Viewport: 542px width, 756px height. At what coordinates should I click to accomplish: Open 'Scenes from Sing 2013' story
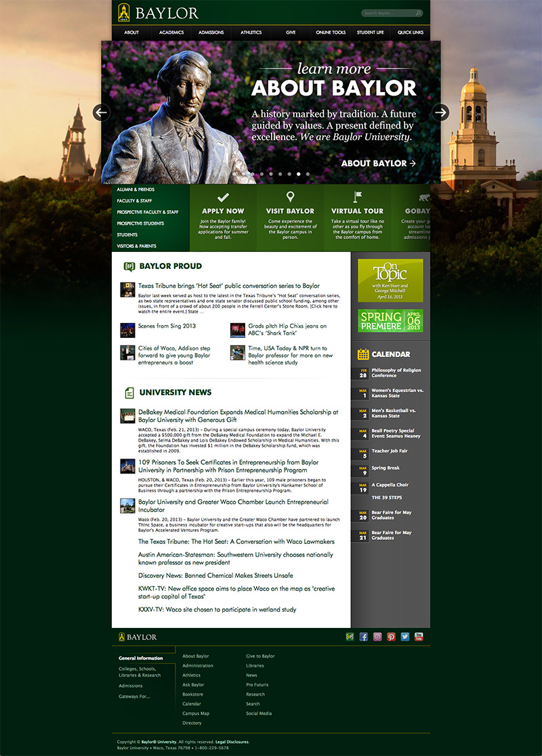(x=167, y=326)
